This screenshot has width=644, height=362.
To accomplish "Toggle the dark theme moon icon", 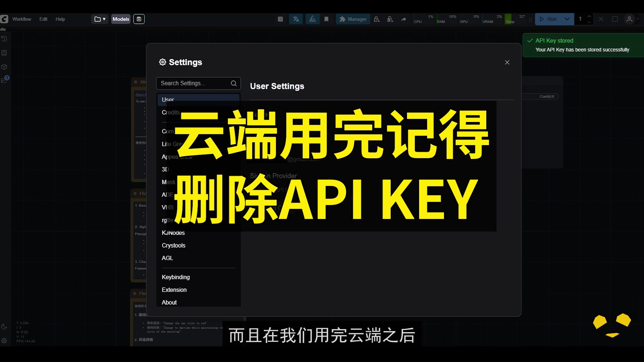I will click(x=4, y=326).
